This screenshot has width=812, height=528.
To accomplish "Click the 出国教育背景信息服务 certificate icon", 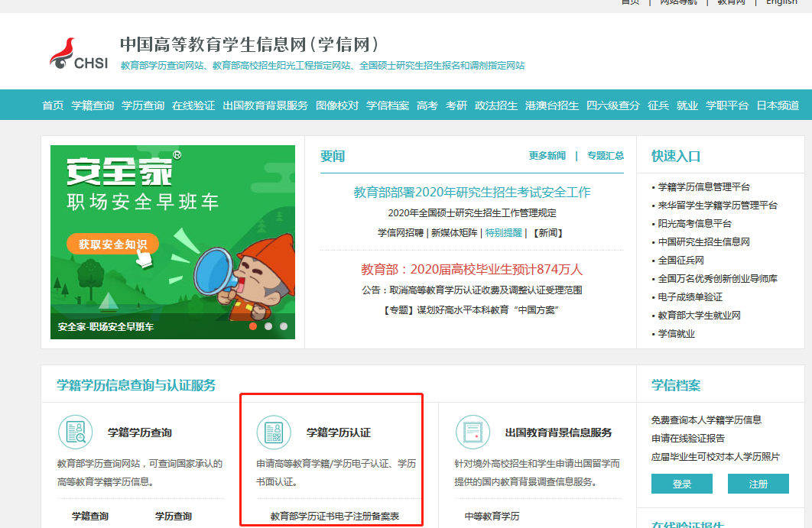I will tap(473, 432).
